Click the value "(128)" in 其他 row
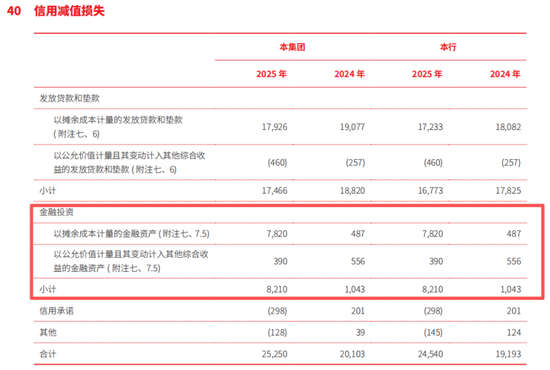The width and height of the screenshot is (550, 370). [277, 332]
